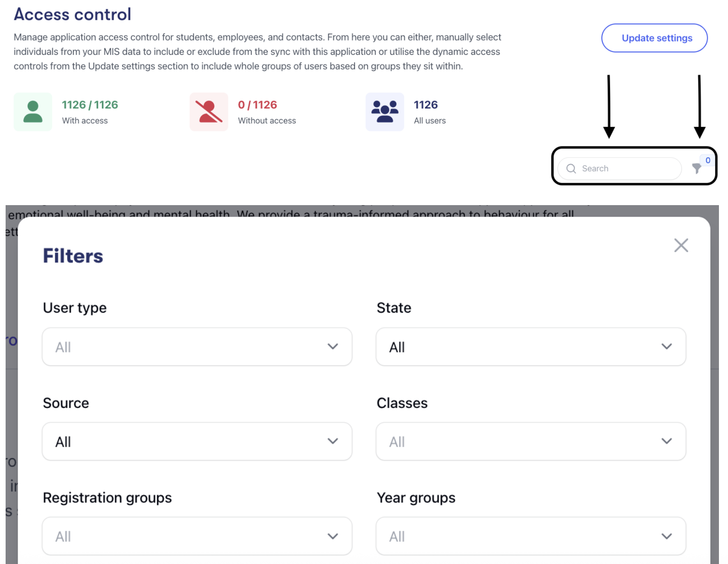The height and width of the screenshot is (564, 728).
Task: Click the green With access user icon
Action: click(x=33, y=112)
